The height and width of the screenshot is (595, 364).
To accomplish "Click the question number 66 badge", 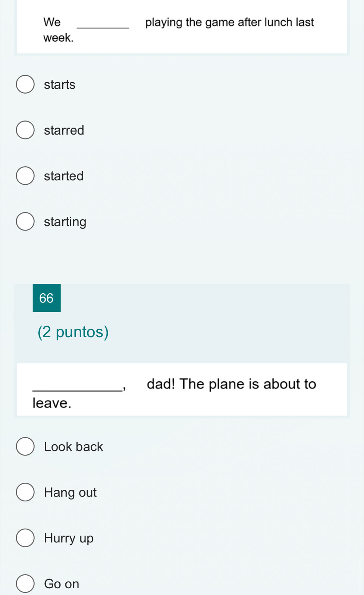I will point(47,298).
